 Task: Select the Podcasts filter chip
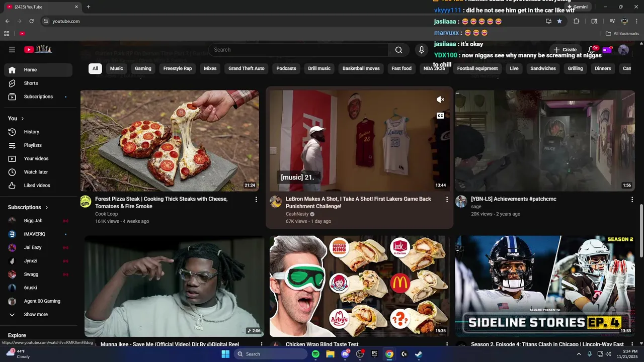pyautogui.click(x=286, y=68)
